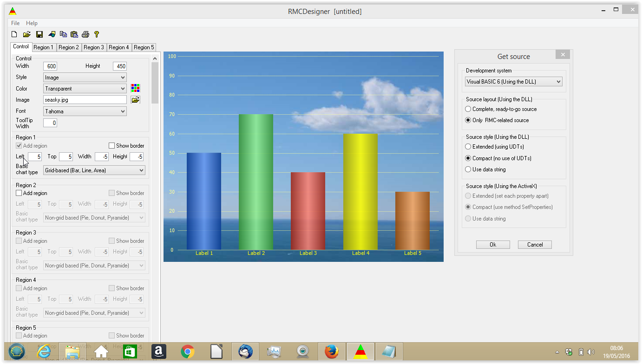Choose Use data string source style
The height and width of the screenshot is (364, 642).
468,169
